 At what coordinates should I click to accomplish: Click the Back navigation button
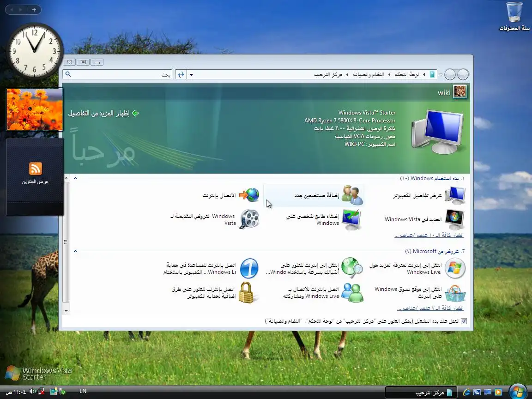click(x=463, y=74)
